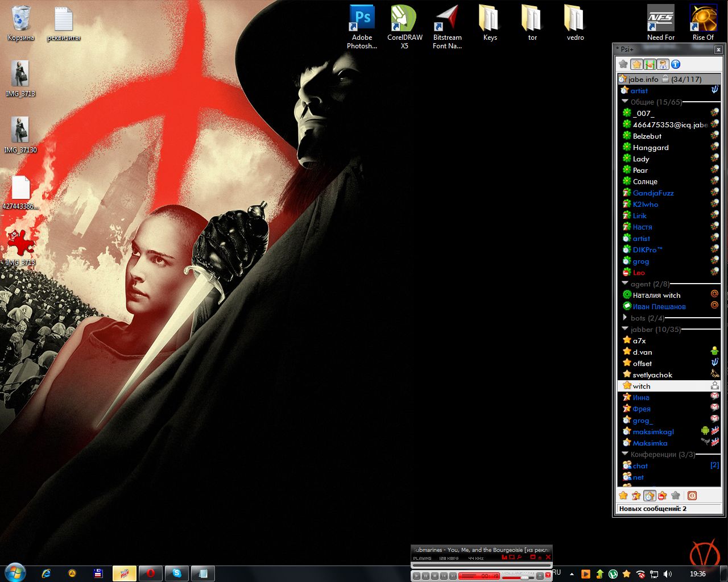Select the red flag star status icon

pos(636,496)
